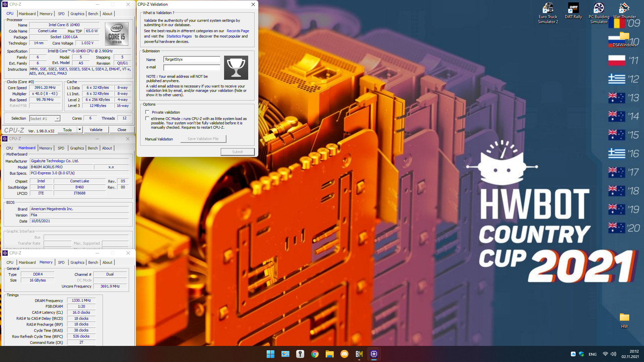Click the 'B460M AORUS PRO' model value

tap(61, 167)
